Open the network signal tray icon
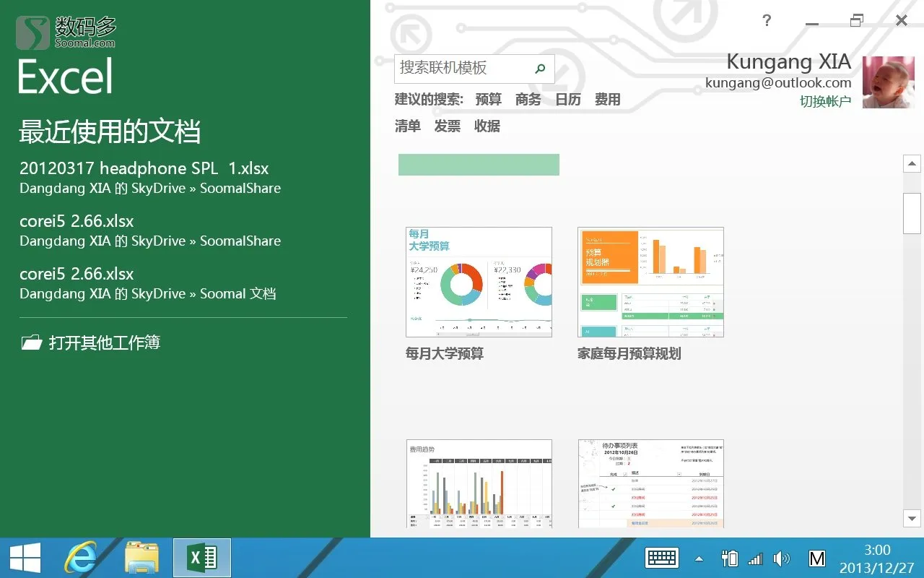Image resolution: width=924 pixels, height=578 pixels. click(755, 558)
